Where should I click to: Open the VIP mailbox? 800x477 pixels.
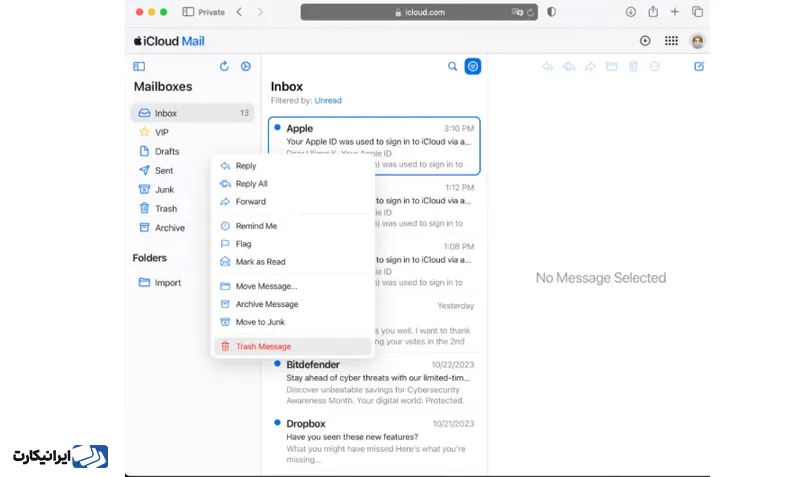(x=192, y=132)
